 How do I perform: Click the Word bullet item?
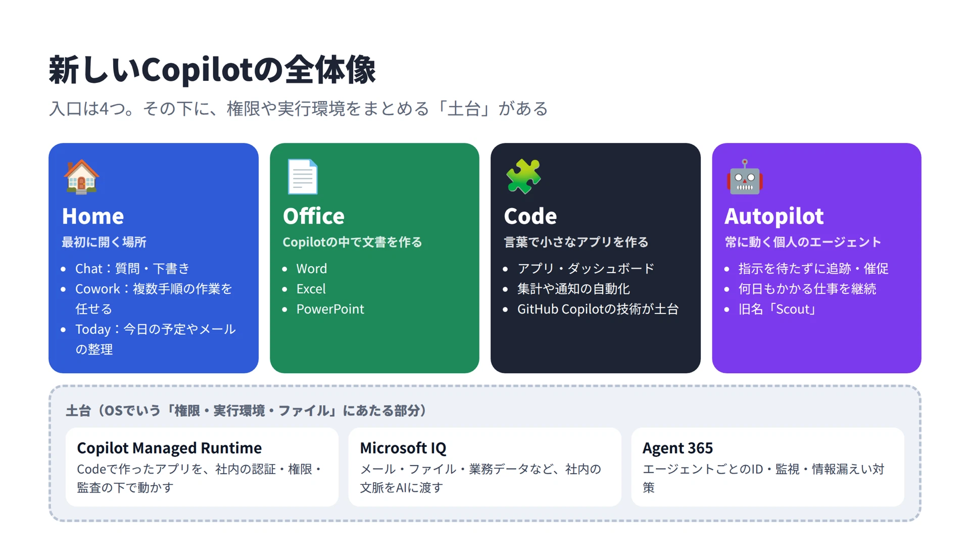[x=312, y=269]
